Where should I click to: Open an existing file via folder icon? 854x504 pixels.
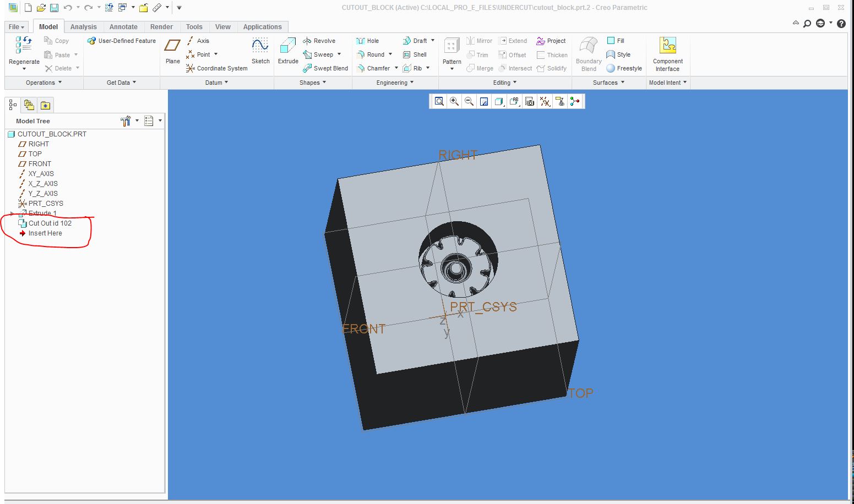click(x=41, y=8)
